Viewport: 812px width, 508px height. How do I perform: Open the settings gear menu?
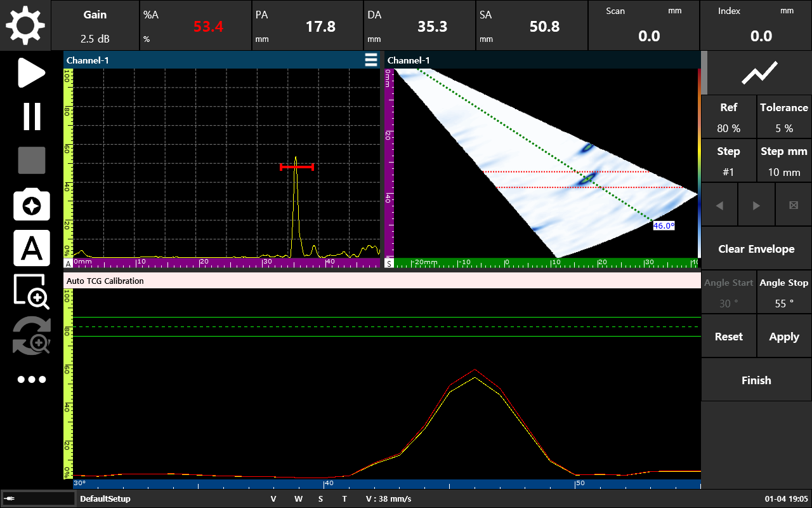25,25
